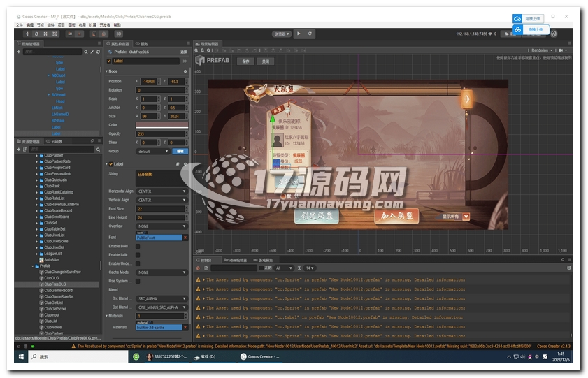Click the blue edit group button
Image resolution: width=588 pixels, height=378 pixels.
180,152
